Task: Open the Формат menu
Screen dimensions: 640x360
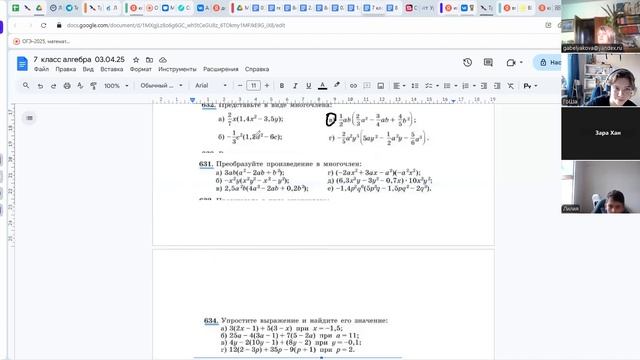Action: click(x=140, y=69)
